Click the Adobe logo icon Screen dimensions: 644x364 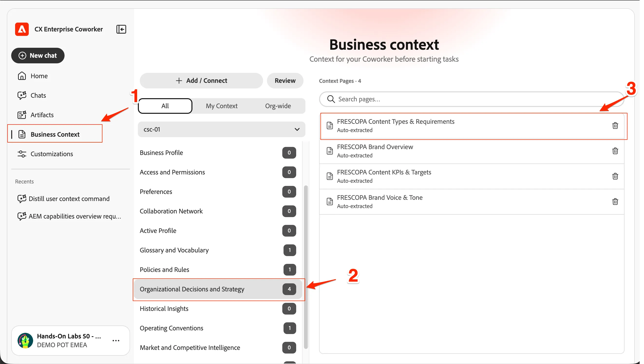[x=22, y=29]
